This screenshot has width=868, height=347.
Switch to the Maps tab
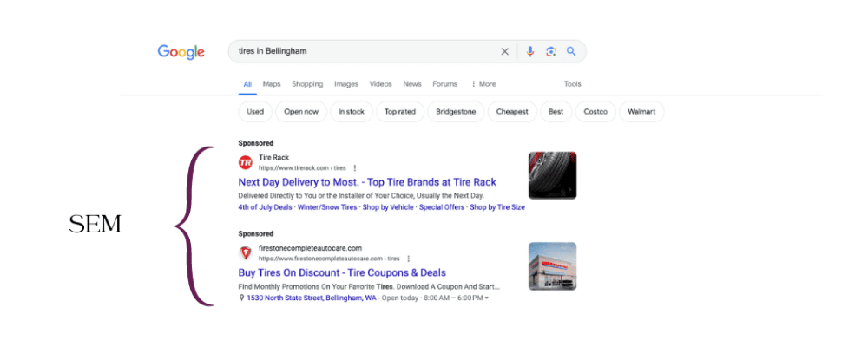point(272,84)
